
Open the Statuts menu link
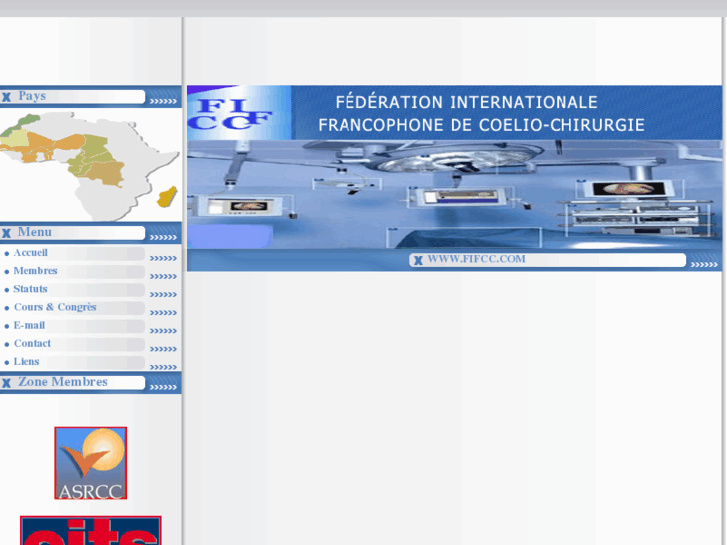(30, 289)
